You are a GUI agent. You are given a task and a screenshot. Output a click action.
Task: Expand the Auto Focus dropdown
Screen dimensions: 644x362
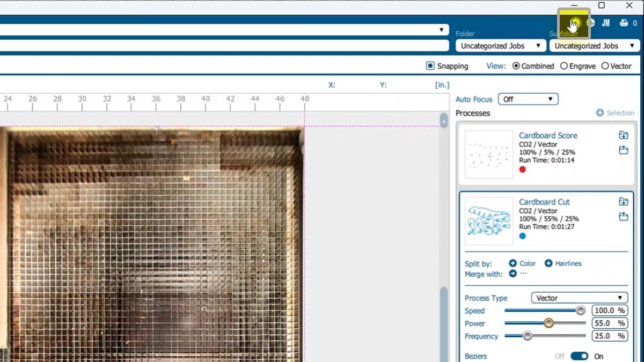pyautogui.click(x=528, y=99)
